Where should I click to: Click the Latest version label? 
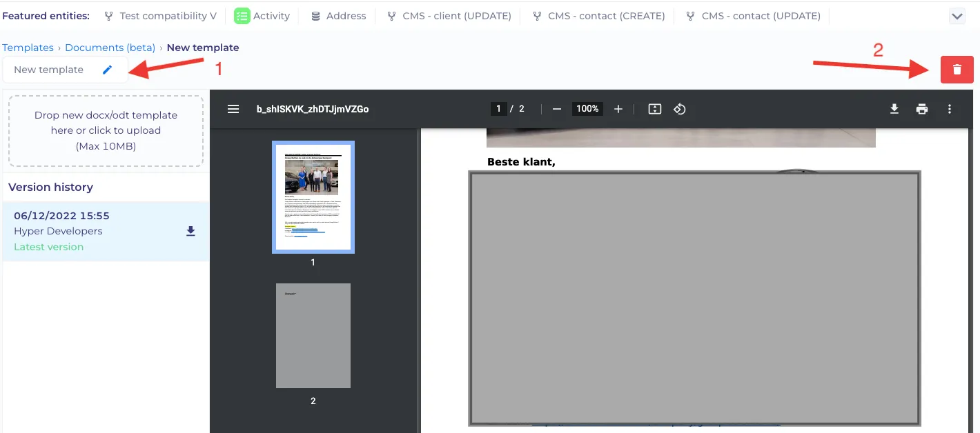coord(48,247)
